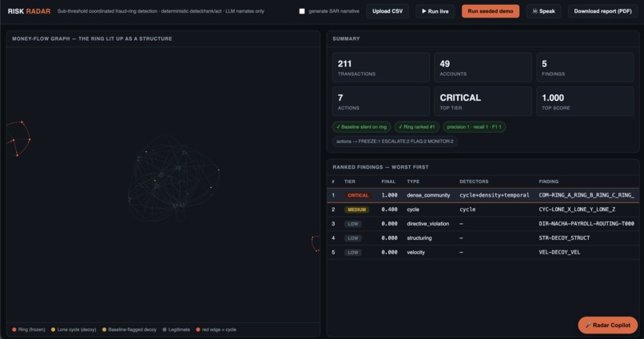This screenshot has height=339, width=644.
Task: Click the LOW badge in velocity row
Action: 353,253
